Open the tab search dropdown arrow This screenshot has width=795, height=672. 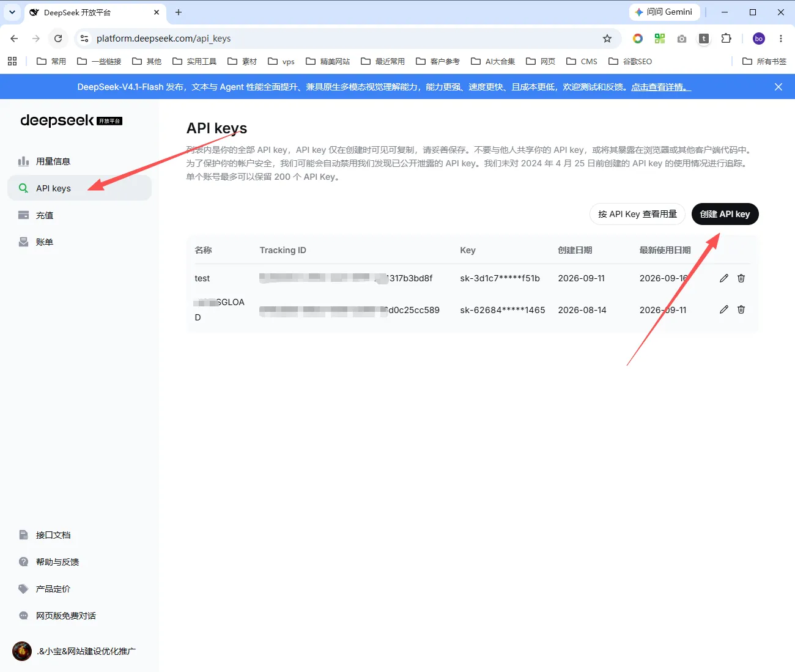coord(12,12)
